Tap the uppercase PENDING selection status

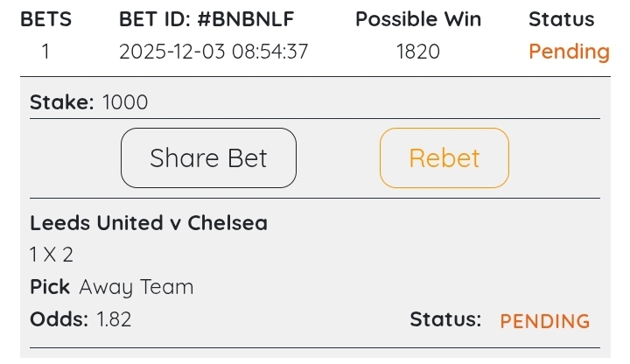tap(544, 321)
